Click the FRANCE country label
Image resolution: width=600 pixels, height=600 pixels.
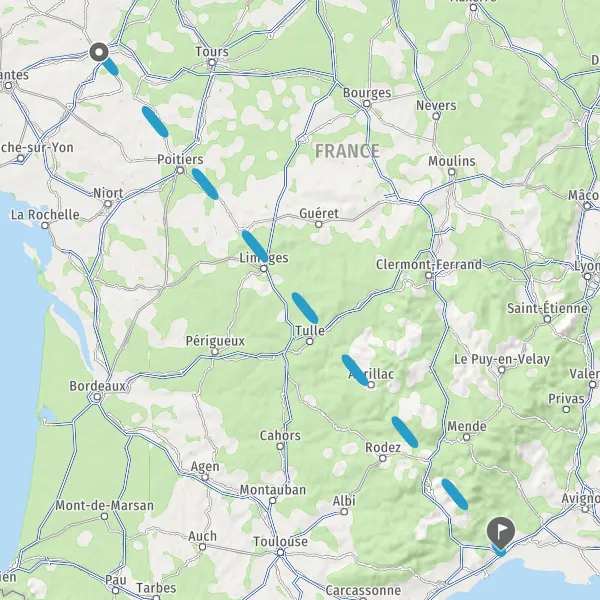coord(347,151)
